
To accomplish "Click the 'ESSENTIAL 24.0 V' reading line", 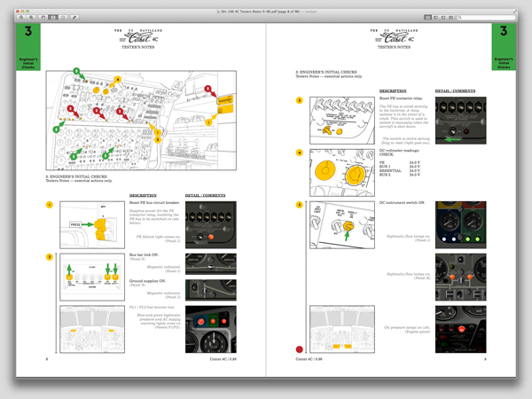I will (400, 170).
